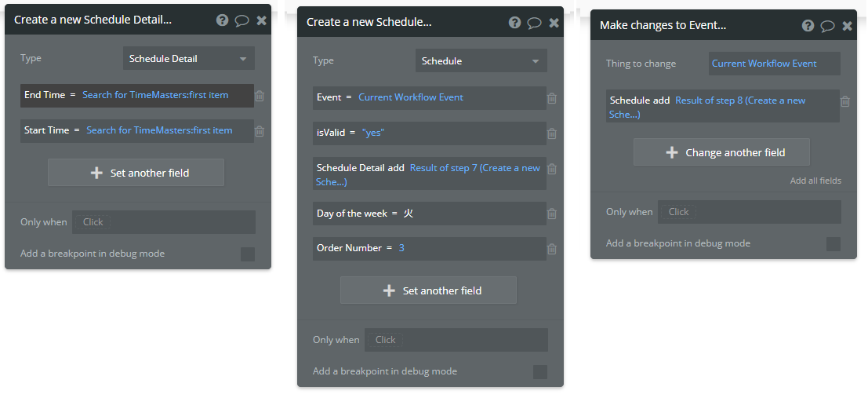Delete the End Time field row
The height and width of the screenshot is (409, 868).
[x=260, y=96]
